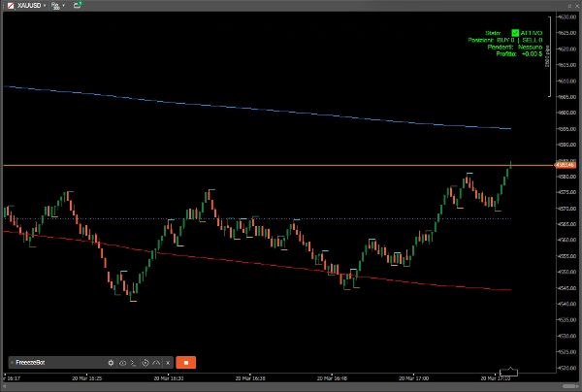This screenshot has width=582, height=392.
Task: Click the 20 Mar 16:48 time label
Action: click(x=332, y=378)
